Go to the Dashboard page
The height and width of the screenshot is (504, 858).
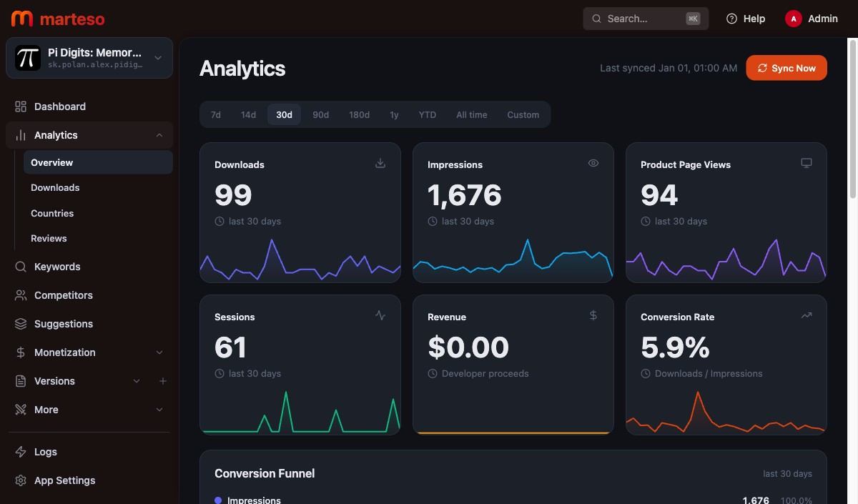(89, 107)
